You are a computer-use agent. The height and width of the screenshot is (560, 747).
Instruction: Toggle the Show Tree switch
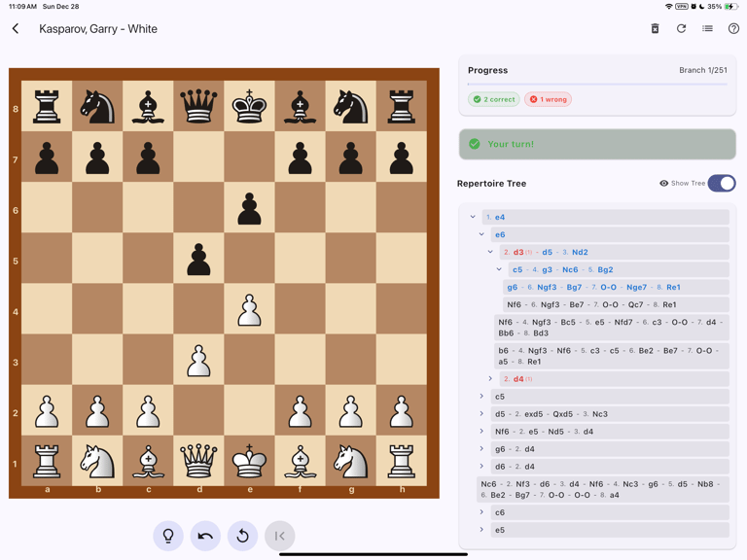[722, 184]
